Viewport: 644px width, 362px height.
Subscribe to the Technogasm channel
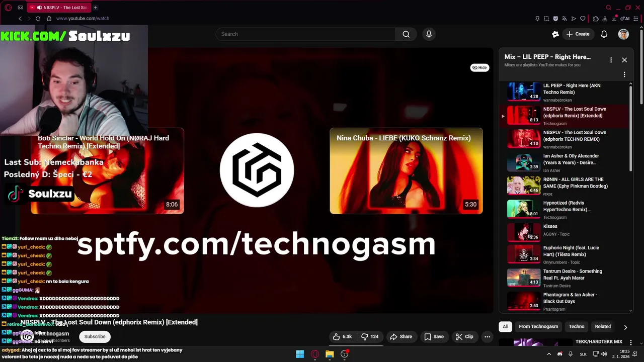pyautogui.click(x=95, y=337)
